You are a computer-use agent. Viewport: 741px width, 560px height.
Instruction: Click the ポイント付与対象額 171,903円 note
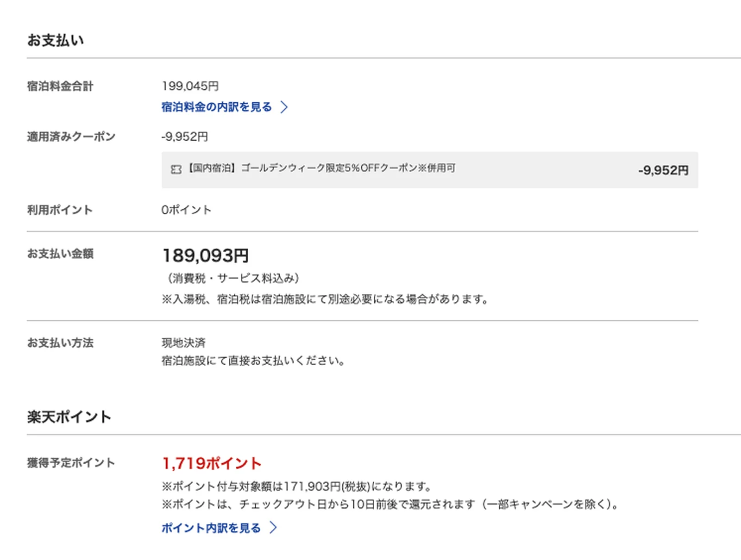point(297,486)
